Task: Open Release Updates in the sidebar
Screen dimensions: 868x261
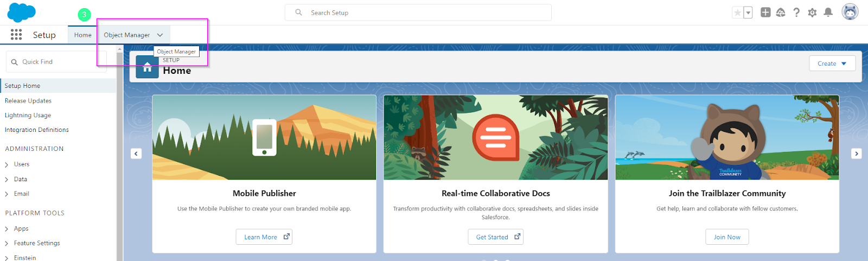Action: pyautogui.click(x=28, y=101)
